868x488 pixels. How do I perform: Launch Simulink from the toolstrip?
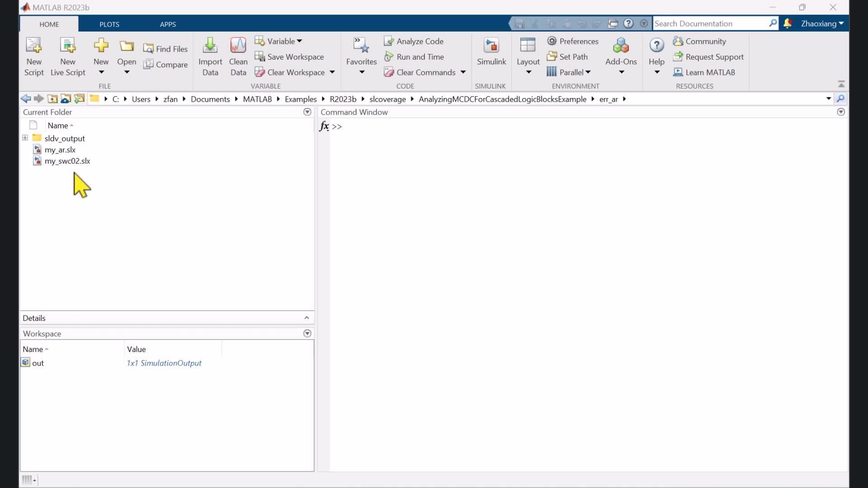pyautogui.click(x=491, y=46)
